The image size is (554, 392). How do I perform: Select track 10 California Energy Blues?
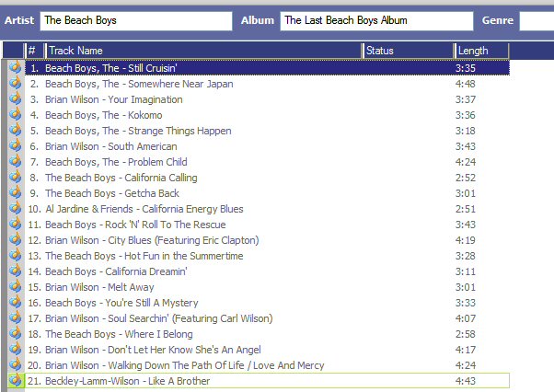tap(267, 209)
